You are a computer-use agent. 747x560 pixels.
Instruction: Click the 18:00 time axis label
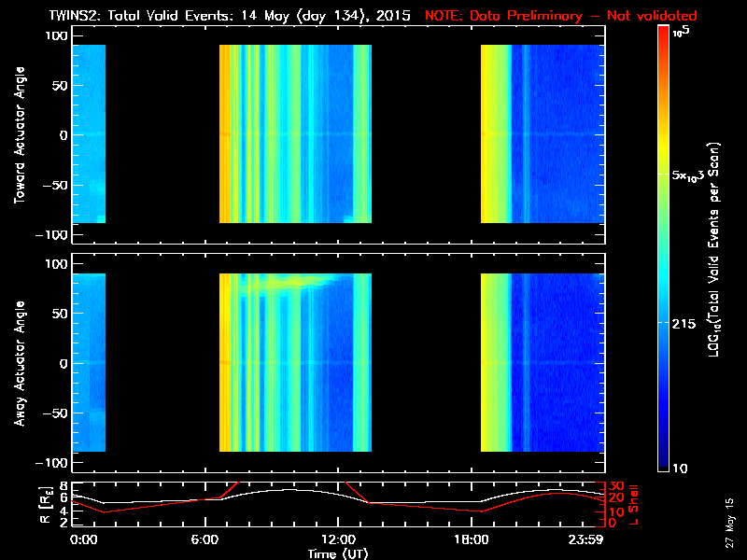point(472,540)
